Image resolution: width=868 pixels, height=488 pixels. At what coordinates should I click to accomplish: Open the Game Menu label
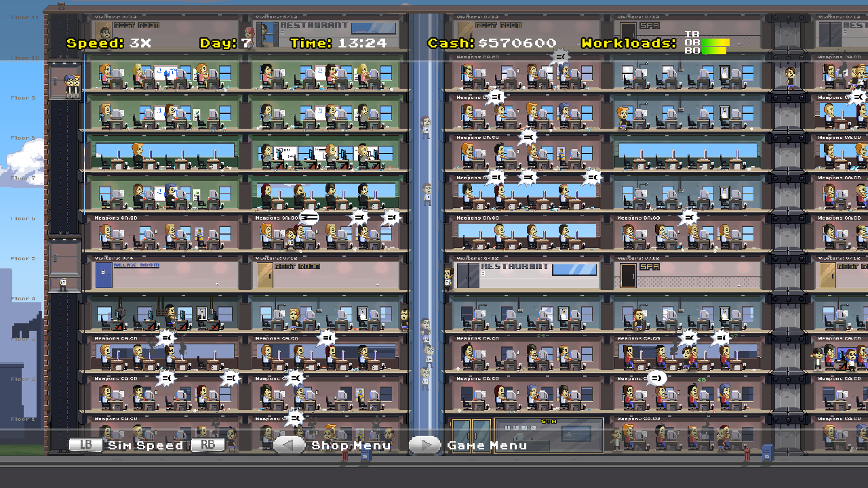pyautogui.click(x=487, y=445)
